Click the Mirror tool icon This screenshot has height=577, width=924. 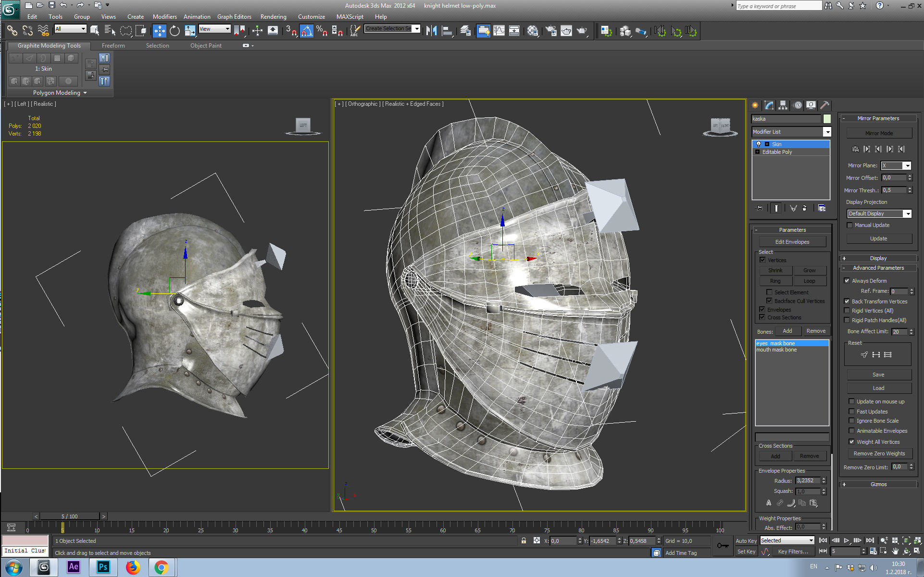click(432, 31)
